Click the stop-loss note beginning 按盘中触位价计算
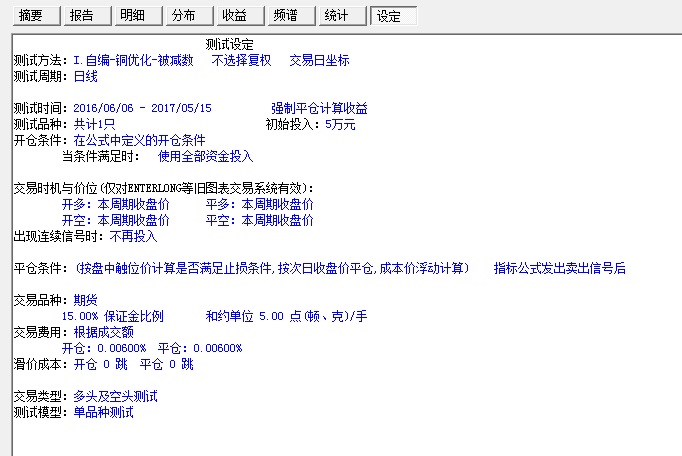 [273, 268]
